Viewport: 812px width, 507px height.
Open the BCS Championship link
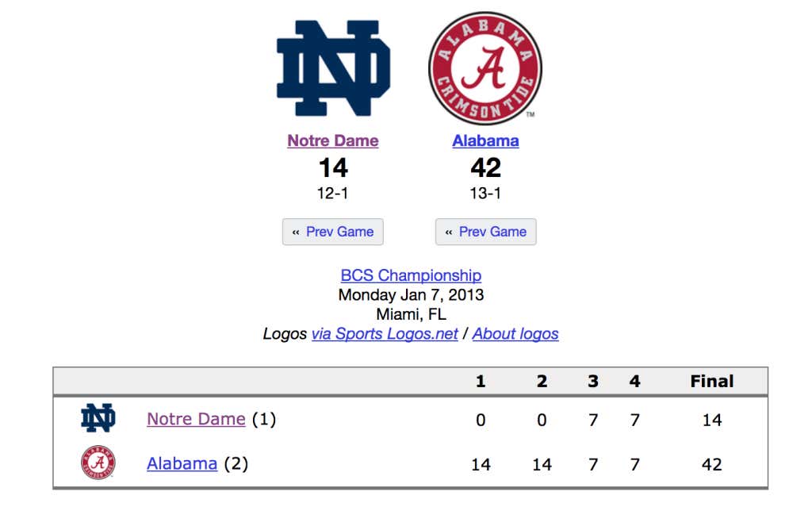tap(411, 275)
